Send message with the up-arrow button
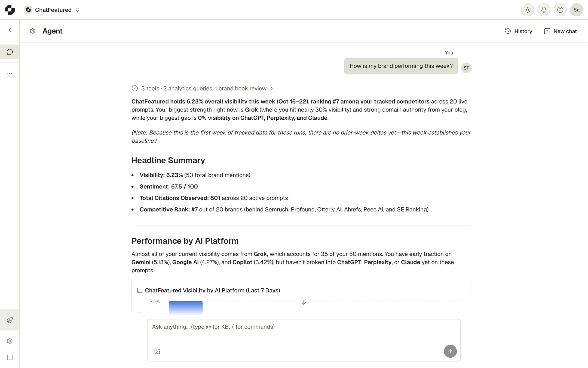588x368 pixels. pos(450,351)
